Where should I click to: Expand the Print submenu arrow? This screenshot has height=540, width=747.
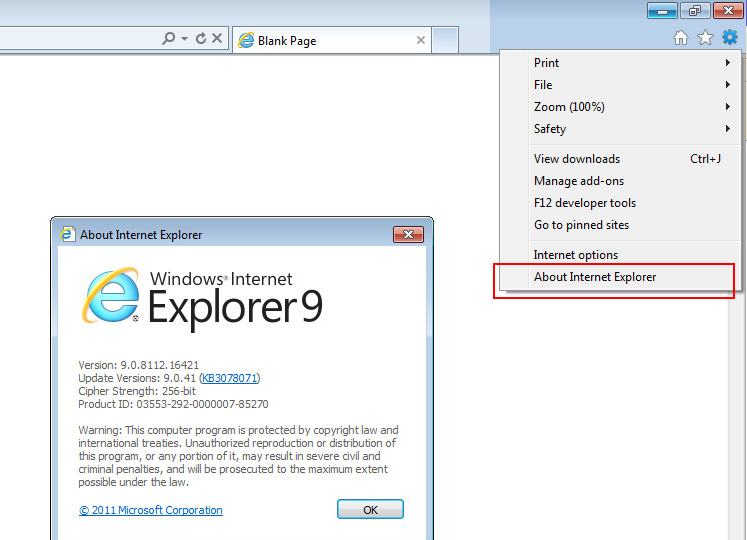pos(727,62)
